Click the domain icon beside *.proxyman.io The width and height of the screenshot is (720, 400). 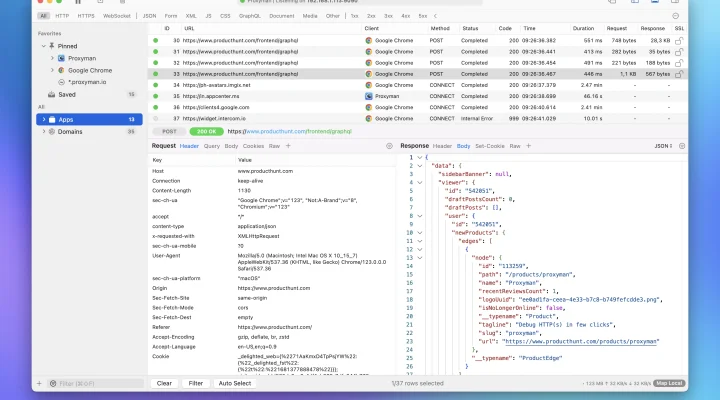[x=61, y=82]
